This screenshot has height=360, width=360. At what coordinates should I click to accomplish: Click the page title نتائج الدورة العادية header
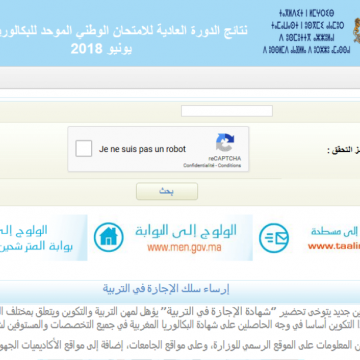124,30
